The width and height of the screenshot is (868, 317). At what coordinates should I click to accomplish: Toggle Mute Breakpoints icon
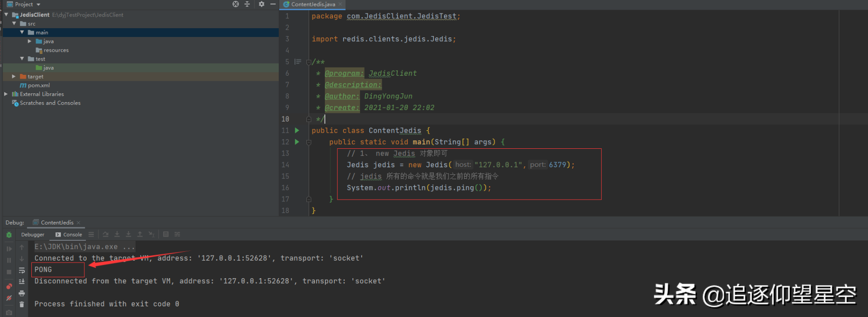pyautogui.click(x=9, y=298)
